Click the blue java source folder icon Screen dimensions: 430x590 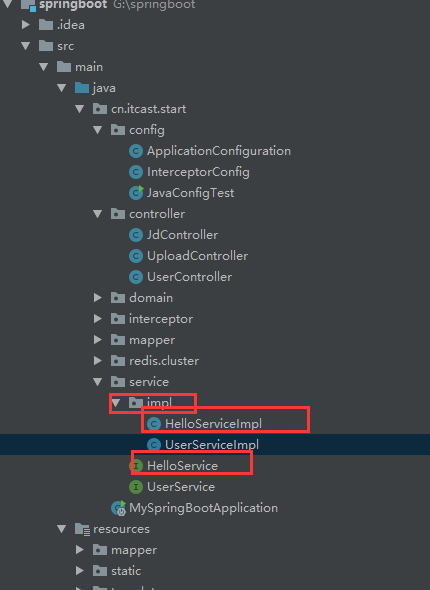point(82,88)
